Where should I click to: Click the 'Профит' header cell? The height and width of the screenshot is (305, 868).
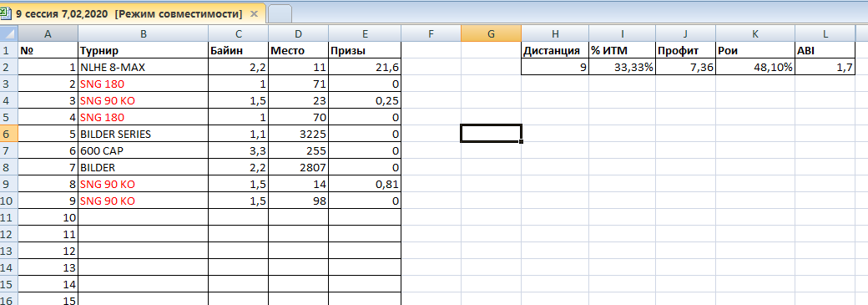click(686, 51)
